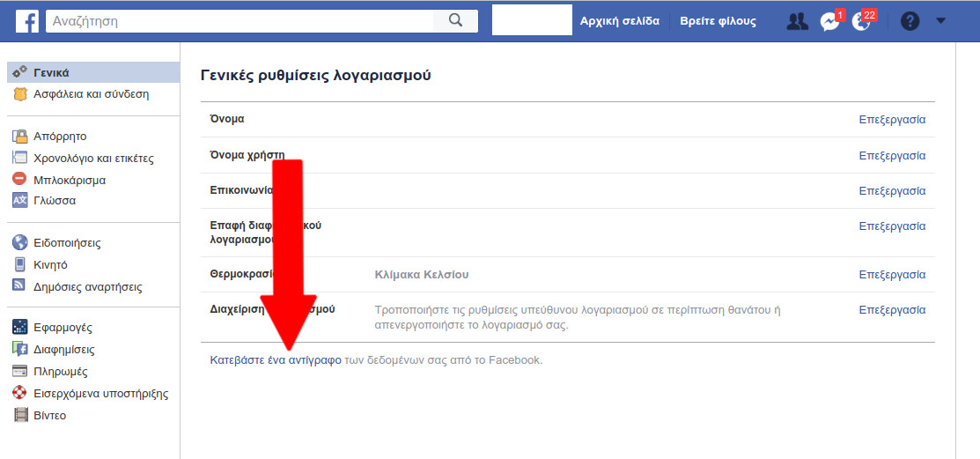Edit the Όνομα row via Επεξεργασία
980x459 pixels.
pyautogui.click(x=892, y=120)
